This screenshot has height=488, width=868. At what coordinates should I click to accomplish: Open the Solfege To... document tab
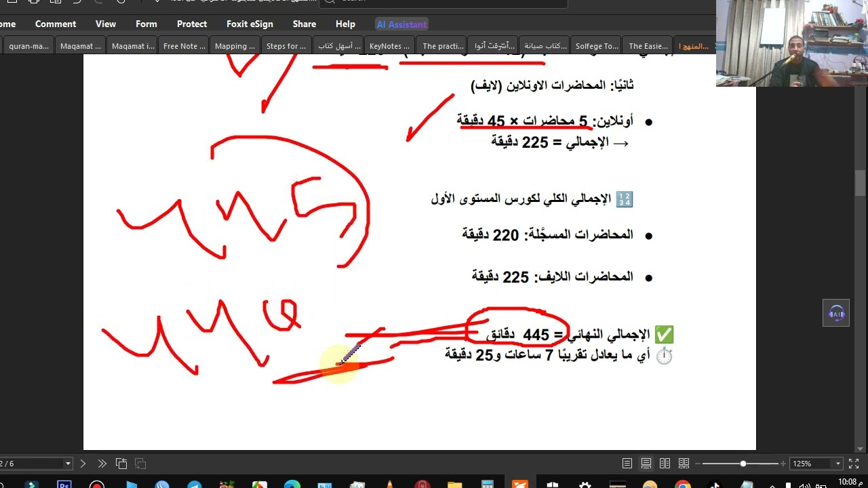[x=597, y=46]
